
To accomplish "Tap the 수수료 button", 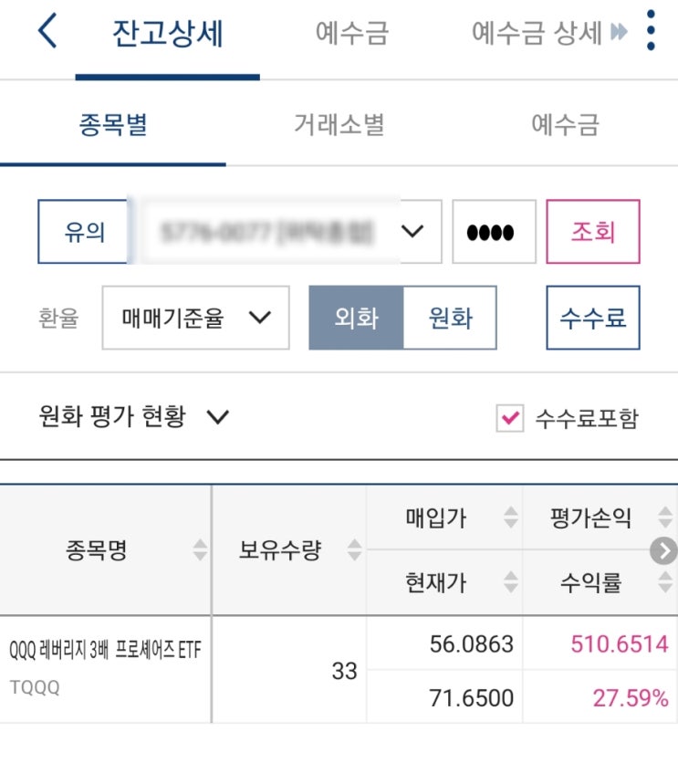I will 593,318.
